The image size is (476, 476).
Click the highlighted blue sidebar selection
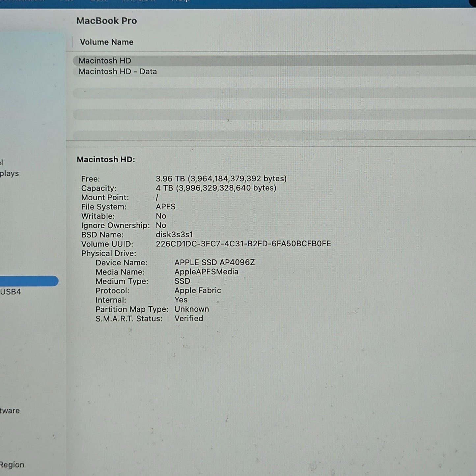coord(29,281)
